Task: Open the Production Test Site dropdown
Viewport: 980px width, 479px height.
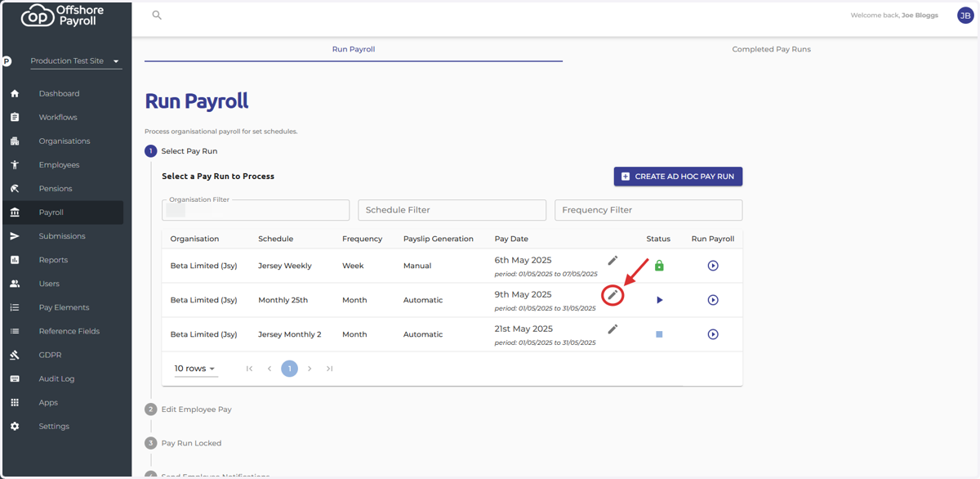Action: point(75,61)
